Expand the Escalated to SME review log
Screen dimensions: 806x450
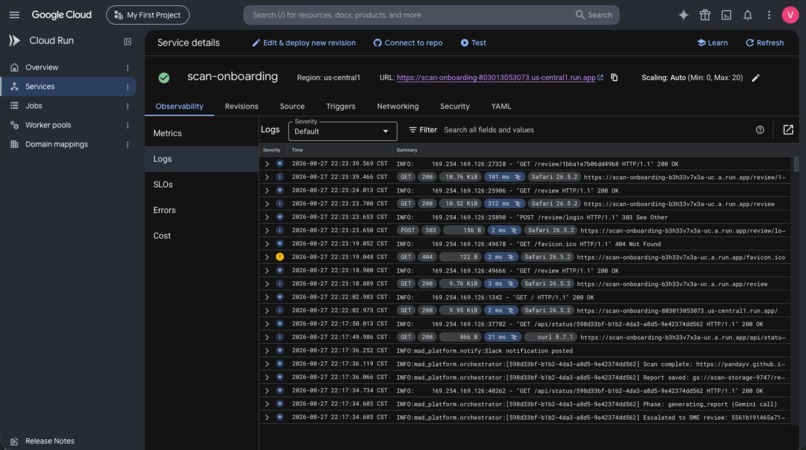[x=267, y=418]
